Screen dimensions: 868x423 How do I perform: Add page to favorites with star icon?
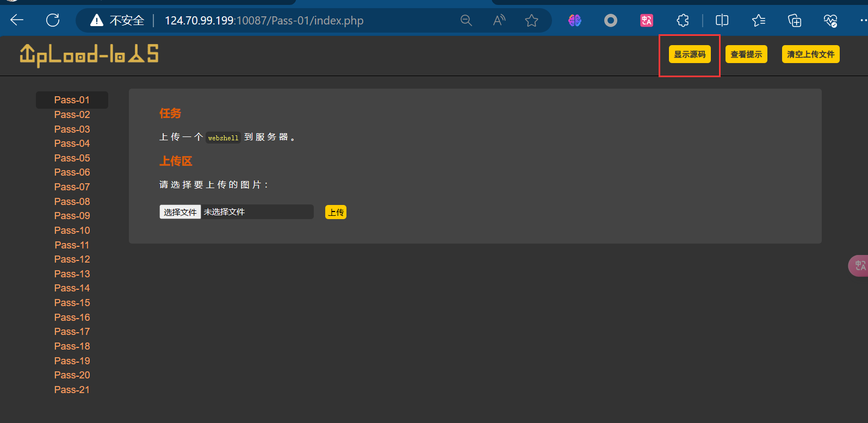point(531,21)
